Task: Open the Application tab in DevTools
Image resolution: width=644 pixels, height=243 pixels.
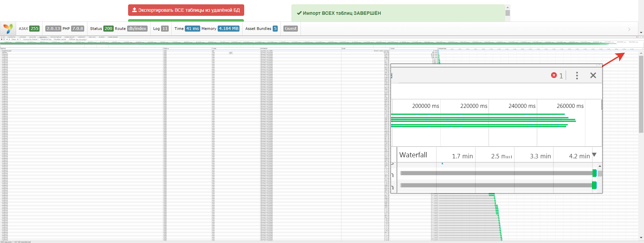Action: click(69, 37)
